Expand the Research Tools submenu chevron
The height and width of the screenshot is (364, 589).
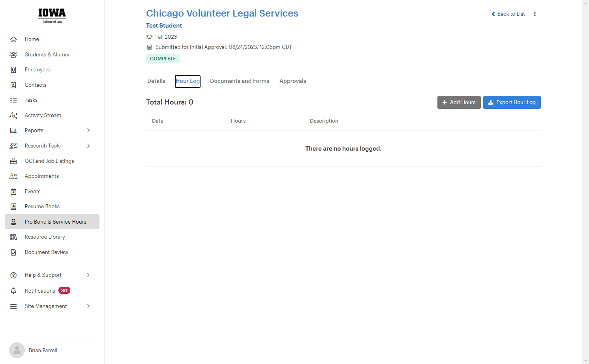(88, 146)
